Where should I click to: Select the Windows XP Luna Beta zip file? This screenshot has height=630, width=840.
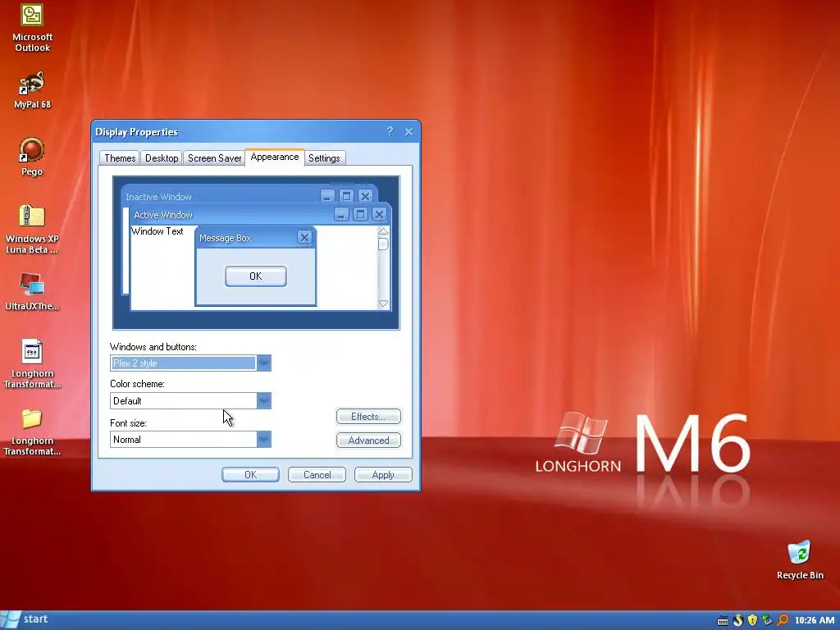tap(32, 230)
